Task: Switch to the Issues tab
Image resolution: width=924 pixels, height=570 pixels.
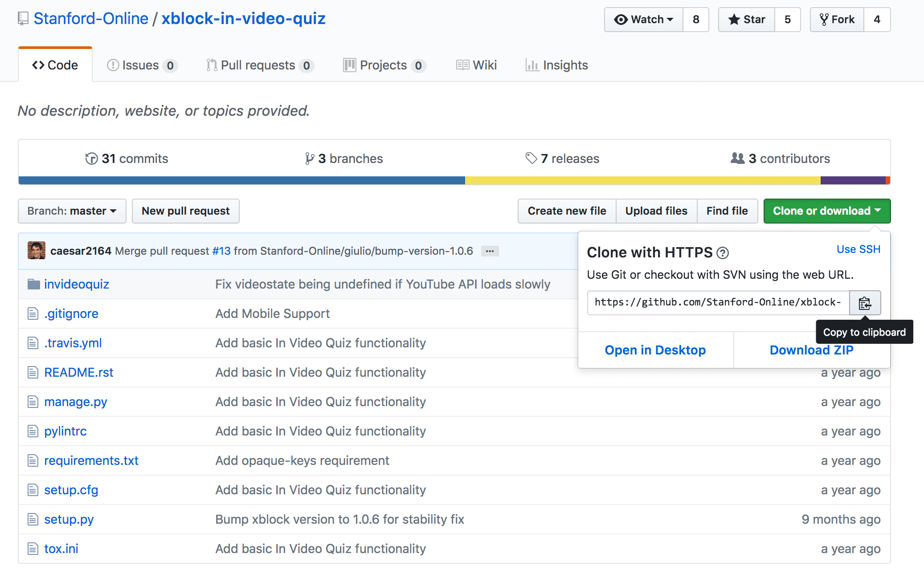Action: point(142,65)
